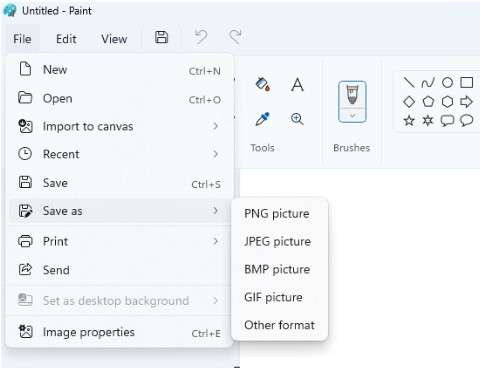Expand the Brushes dropdown chevron
This screenshot has height=372, width=486.
point(352,115)
